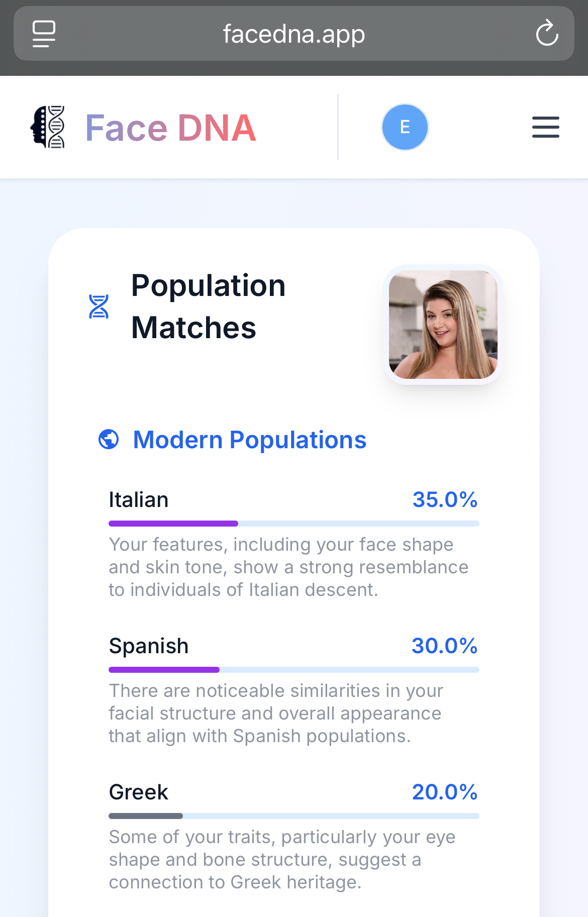588x917 pixels.
Task: Select the Greek population label
Action: pos(139,792)
